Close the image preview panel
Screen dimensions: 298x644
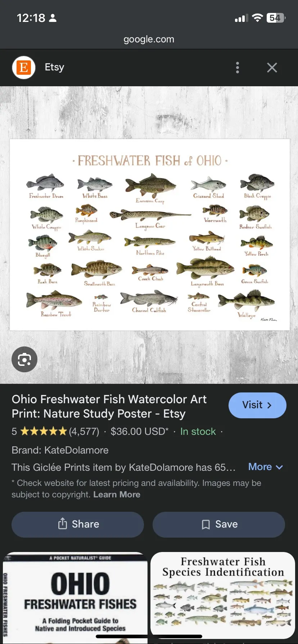pyautogui.click(x=272, y=68)
